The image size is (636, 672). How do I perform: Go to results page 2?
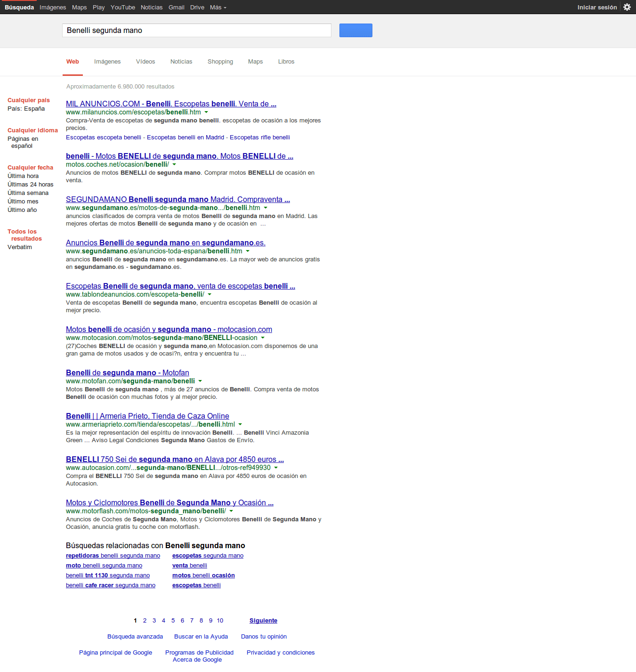pos(145,621)
